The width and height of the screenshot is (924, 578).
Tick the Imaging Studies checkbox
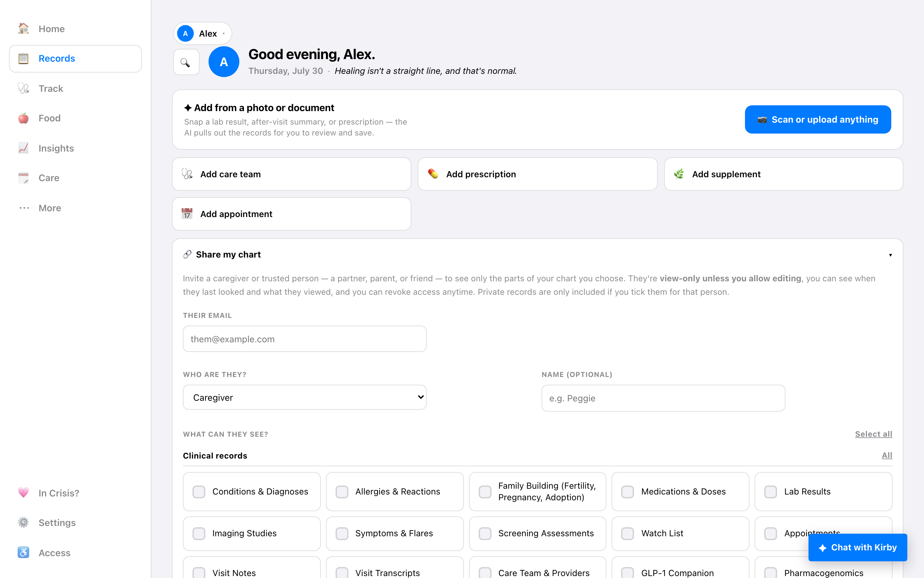(199, 533)
